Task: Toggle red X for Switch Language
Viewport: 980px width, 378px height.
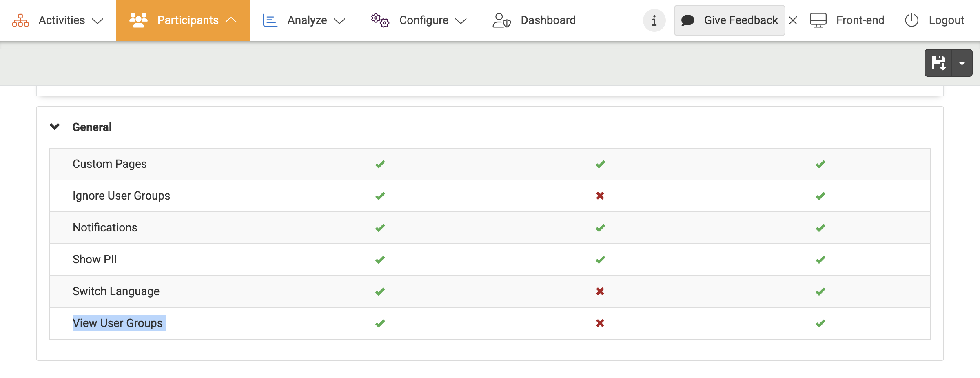Action: pos(600,291)
